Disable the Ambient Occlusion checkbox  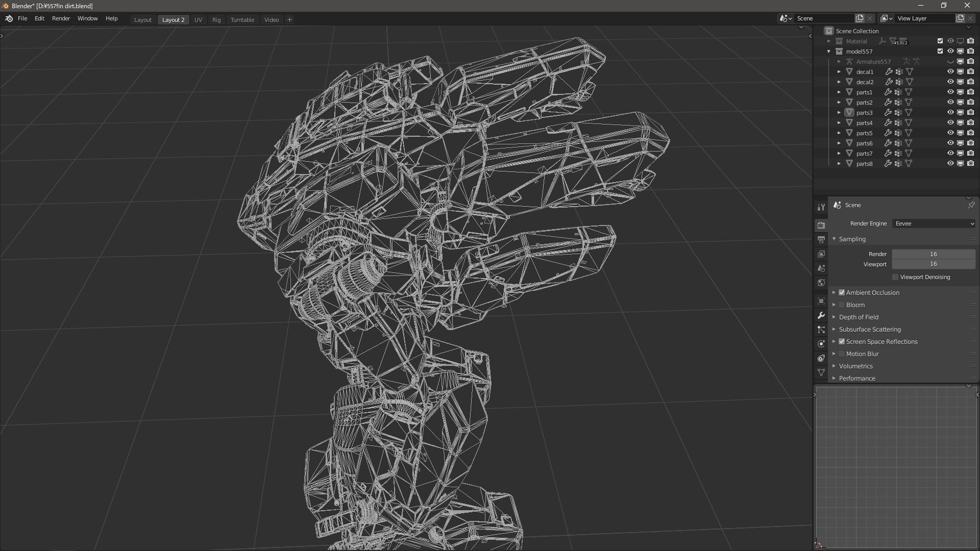(x=842, y=292)
